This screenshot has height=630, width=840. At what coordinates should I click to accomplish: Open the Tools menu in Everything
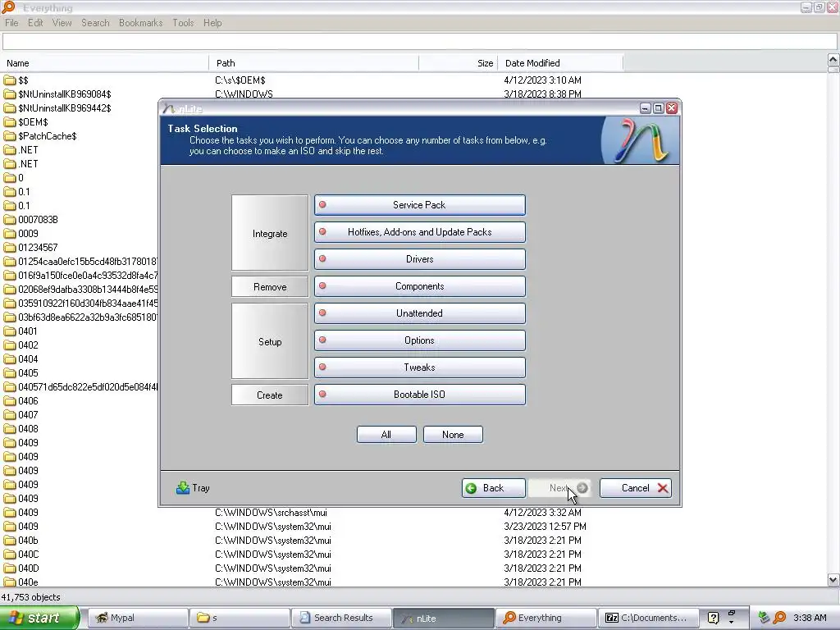(183, 22)
